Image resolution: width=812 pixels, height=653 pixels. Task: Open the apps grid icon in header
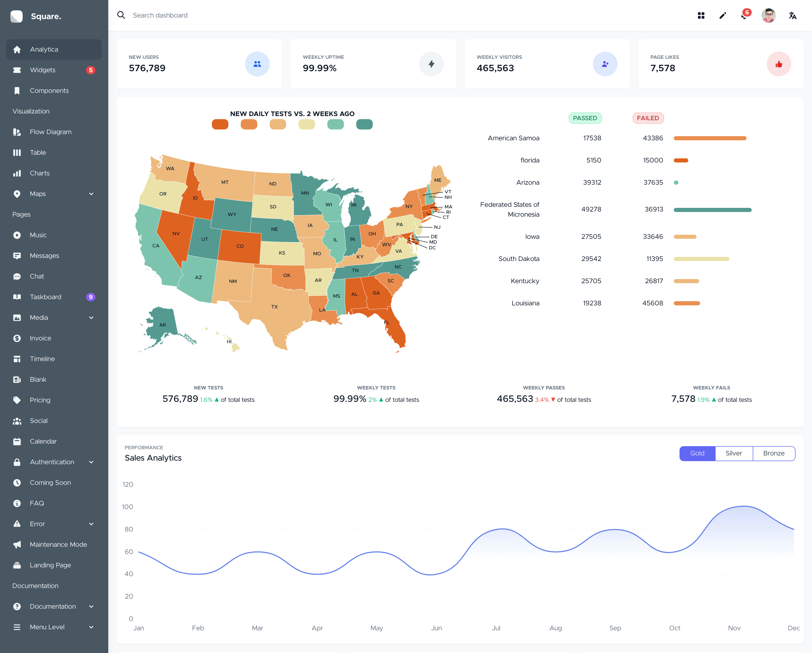(701, 15)
